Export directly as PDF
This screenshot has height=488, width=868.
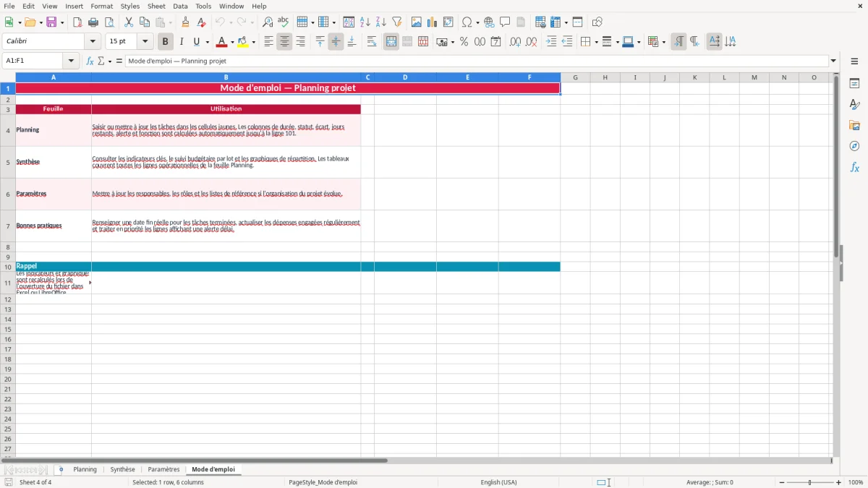(x=77, y=22)
